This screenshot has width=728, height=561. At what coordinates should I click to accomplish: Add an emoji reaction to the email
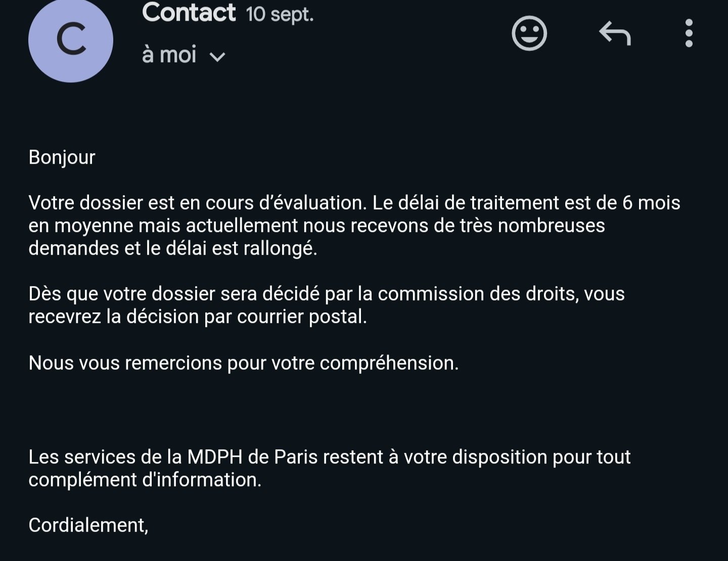click(x=529, y=34)
